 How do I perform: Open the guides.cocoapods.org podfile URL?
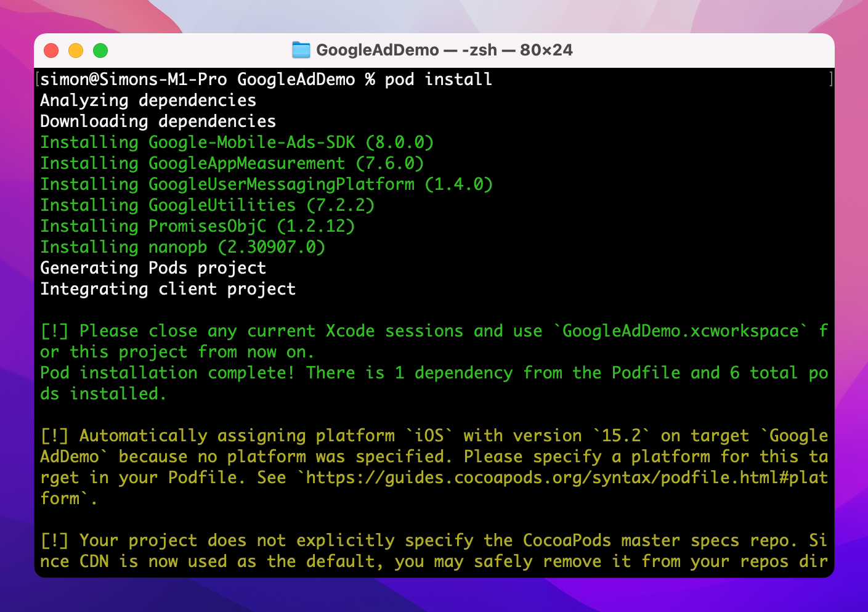click(566, 478)
